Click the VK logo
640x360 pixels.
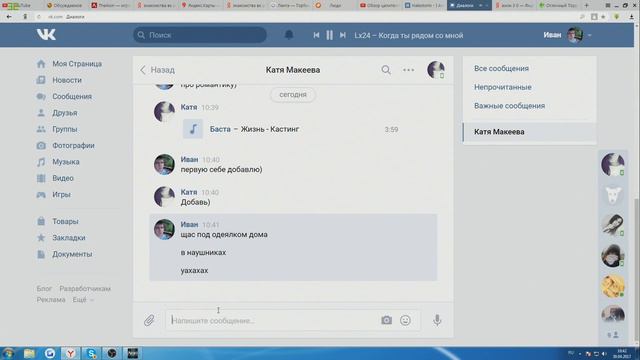pos(46,35)
